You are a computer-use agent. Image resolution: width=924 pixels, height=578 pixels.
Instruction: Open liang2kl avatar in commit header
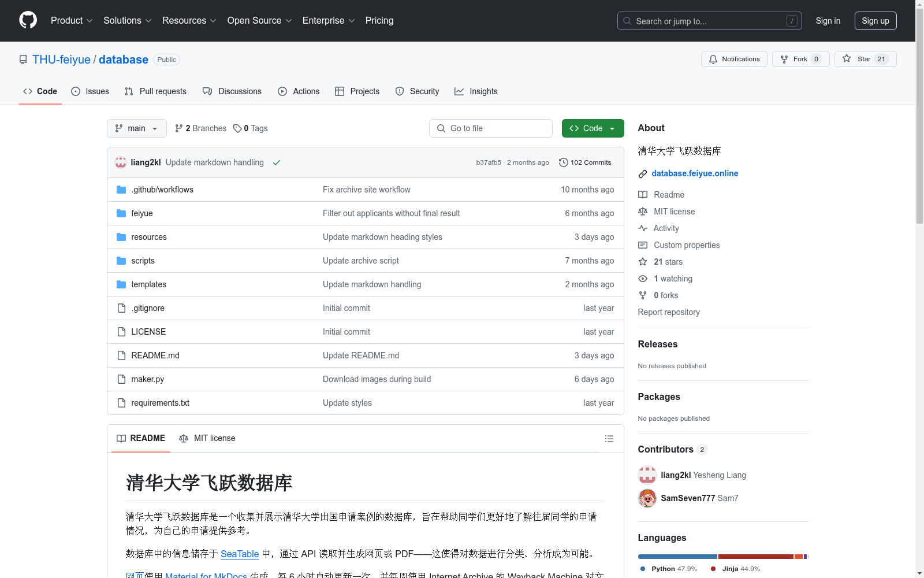pos(121,162)
